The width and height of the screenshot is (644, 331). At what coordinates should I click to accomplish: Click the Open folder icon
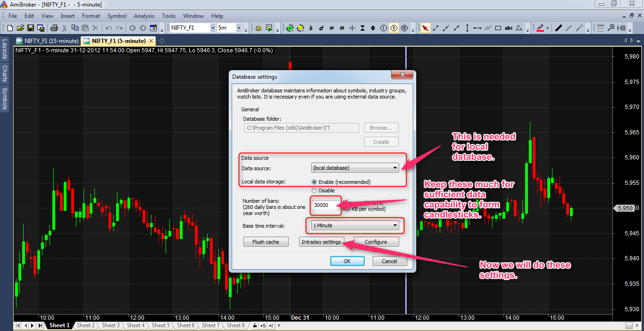20,28
